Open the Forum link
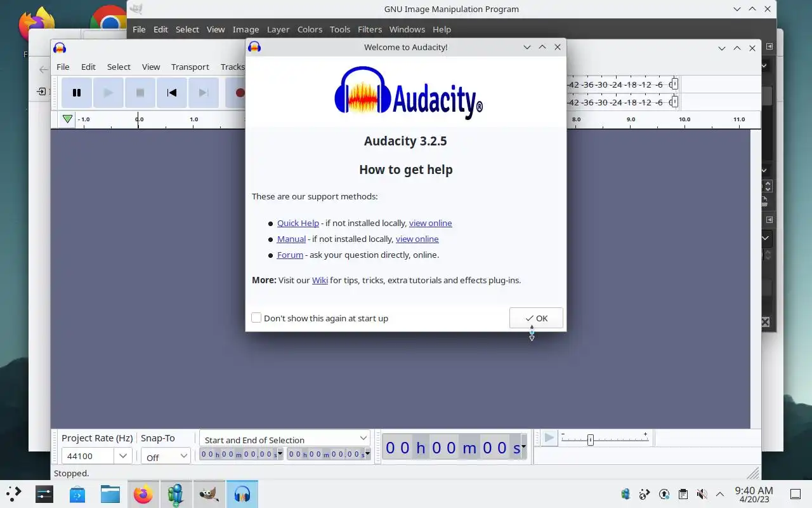Screen dimensions: 812x508 coord(290,255)
